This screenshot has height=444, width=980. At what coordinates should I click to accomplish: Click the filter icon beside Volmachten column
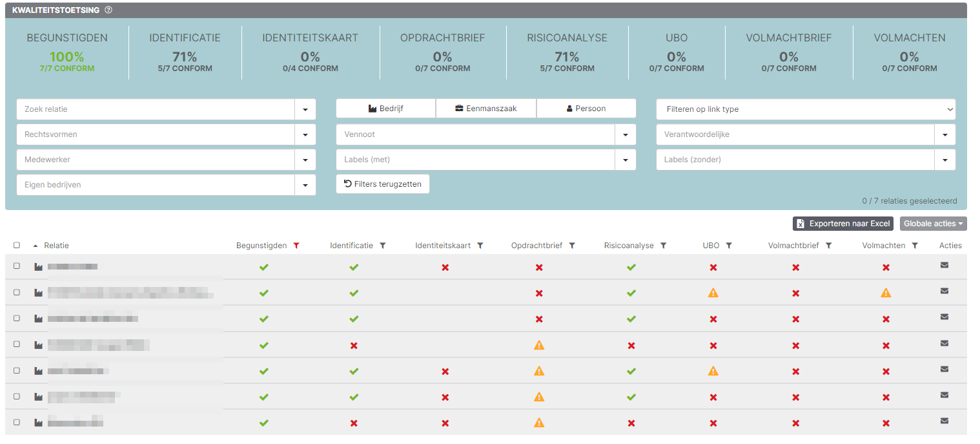click(x=915, y=246)
